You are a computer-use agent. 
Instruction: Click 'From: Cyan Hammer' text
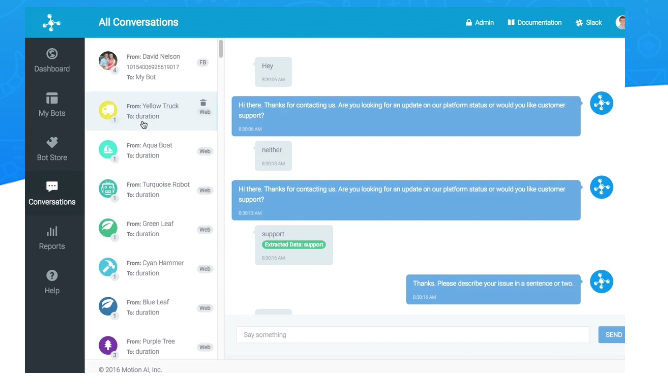click(155, 263)
